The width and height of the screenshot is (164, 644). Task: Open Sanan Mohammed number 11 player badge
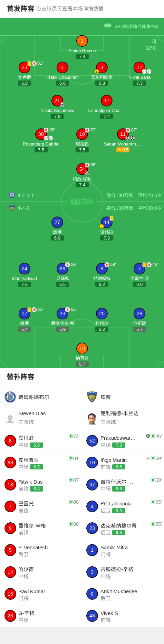click(123, 134)
